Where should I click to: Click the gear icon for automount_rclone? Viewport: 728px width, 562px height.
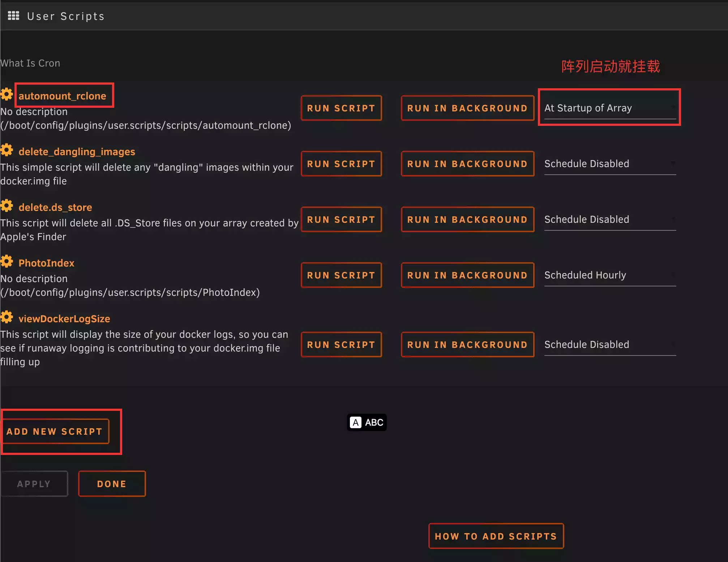[x=7, y=95]
